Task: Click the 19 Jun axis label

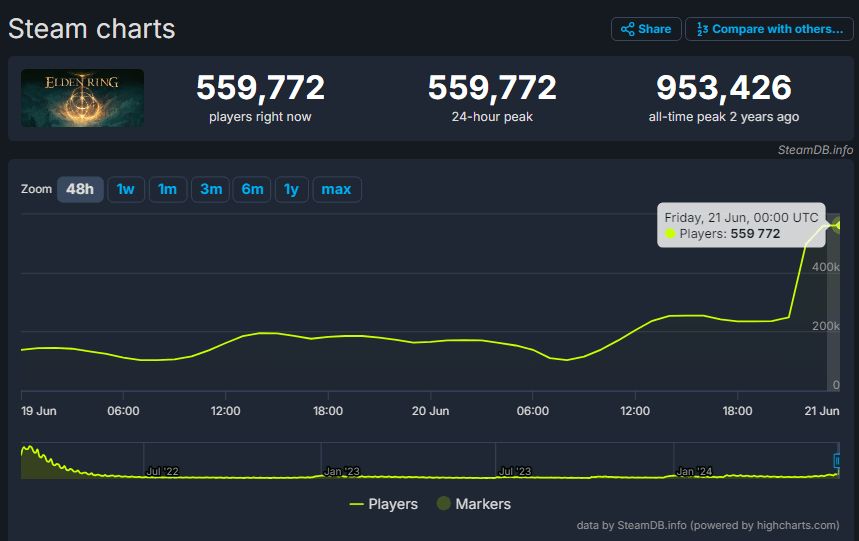Action: 39,411
